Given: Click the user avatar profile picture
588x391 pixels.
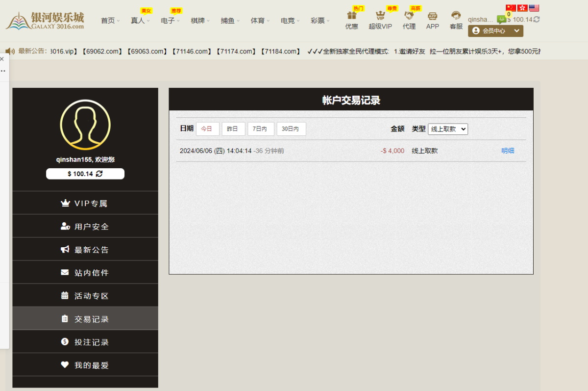Looking at the screenshot, I should [x=85, y=125].
